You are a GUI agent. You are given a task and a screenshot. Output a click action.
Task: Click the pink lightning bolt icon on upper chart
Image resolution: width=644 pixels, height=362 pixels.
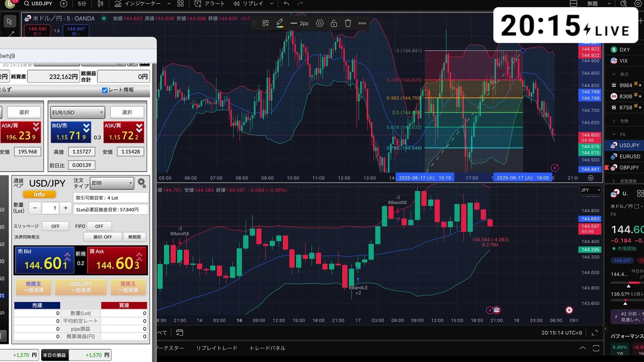coord(555,168)
